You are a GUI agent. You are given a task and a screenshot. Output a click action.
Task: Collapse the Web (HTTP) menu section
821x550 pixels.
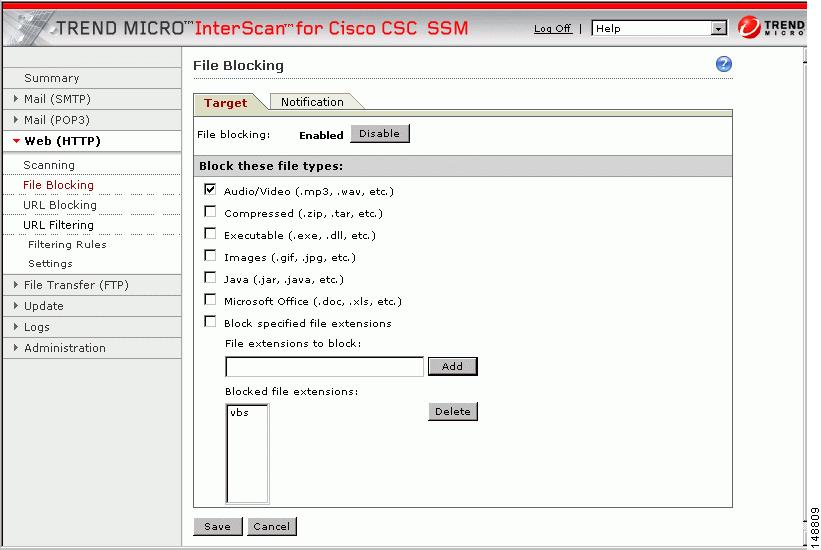tap(92, 141)
